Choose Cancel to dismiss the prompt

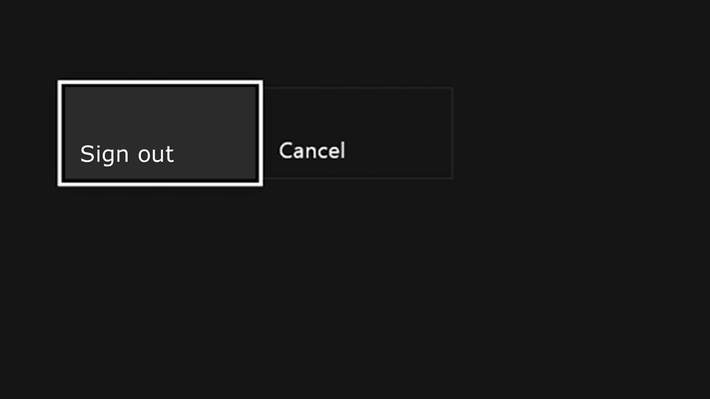(358, 133)
